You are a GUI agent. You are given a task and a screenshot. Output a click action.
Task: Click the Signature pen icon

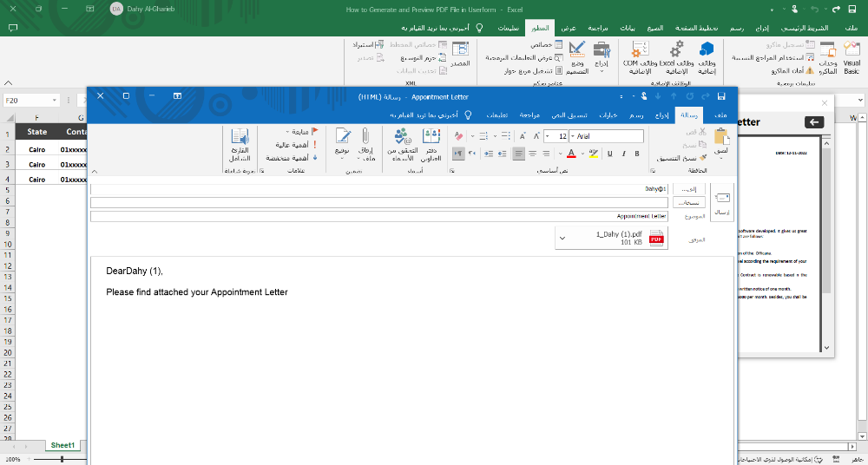(343, 136)
